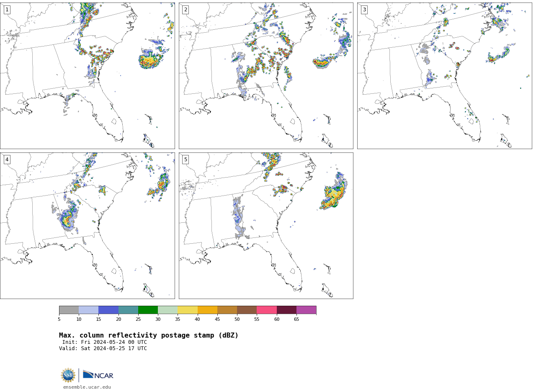Click the NCAR logo

98,375
